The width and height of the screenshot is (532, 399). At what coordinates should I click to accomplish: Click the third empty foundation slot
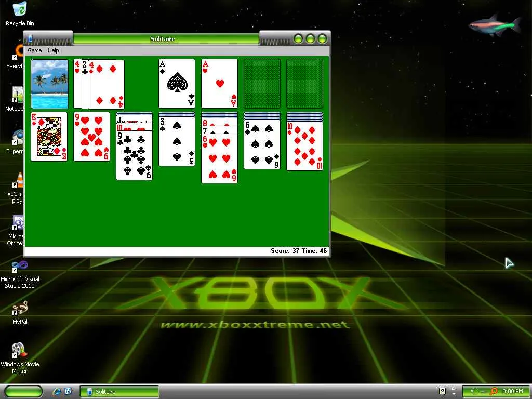262,84
